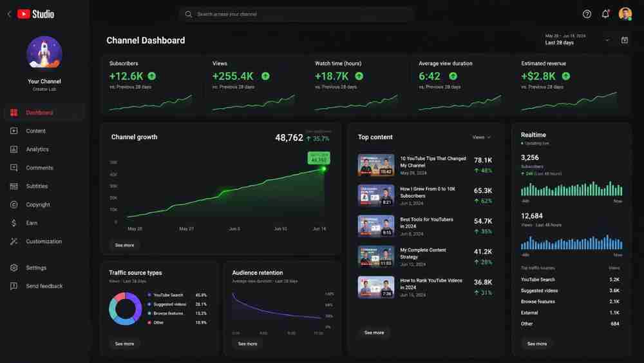
Task: Open the user profile avatar
Action: tap(625, 14)
